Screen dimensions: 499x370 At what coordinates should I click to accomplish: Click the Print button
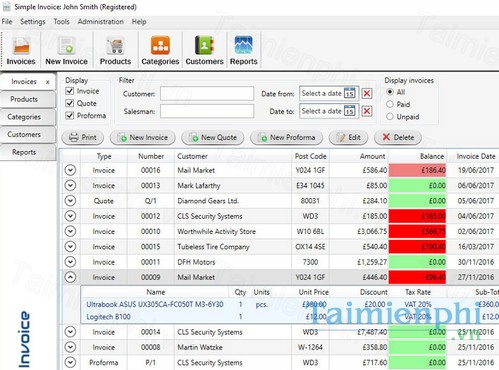click(x=83, y=137)
